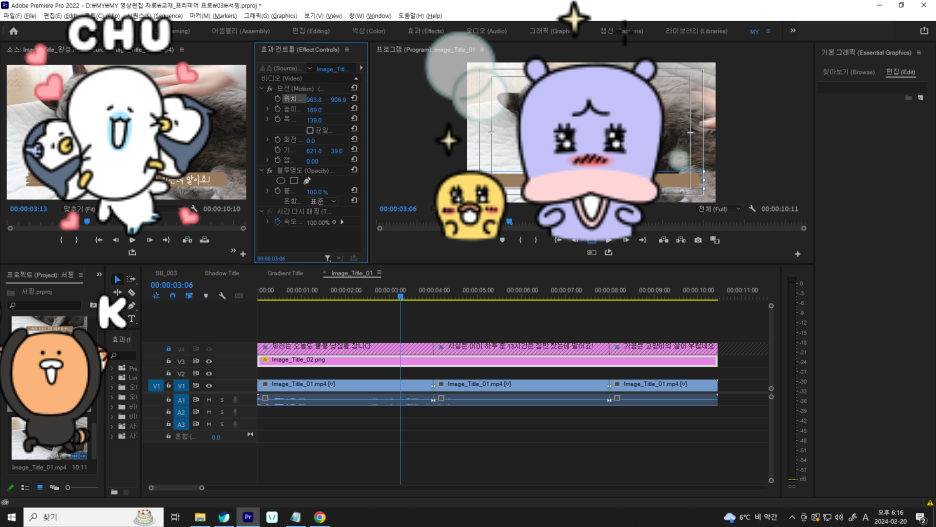Create ellipse mask under Opacity
936x527 pixels.
(281, 181)
